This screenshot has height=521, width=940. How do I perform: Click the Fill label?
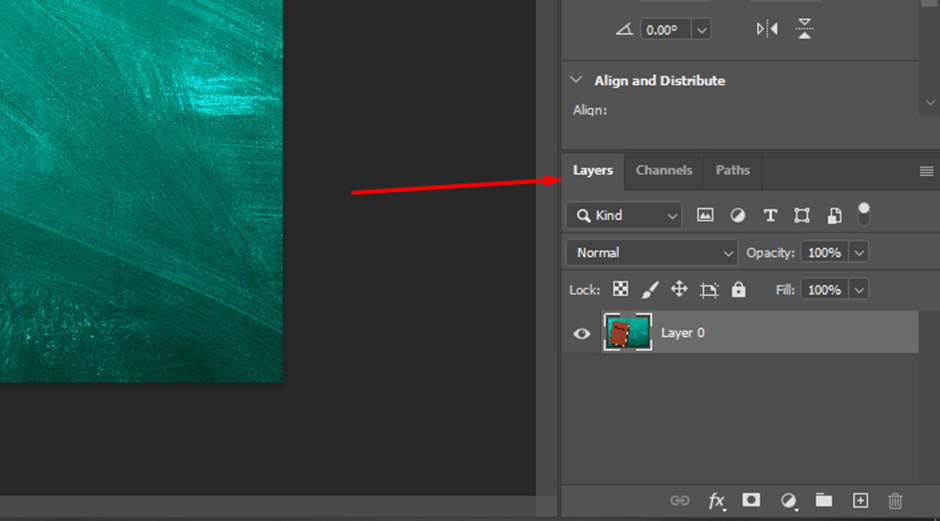(785, 290)
